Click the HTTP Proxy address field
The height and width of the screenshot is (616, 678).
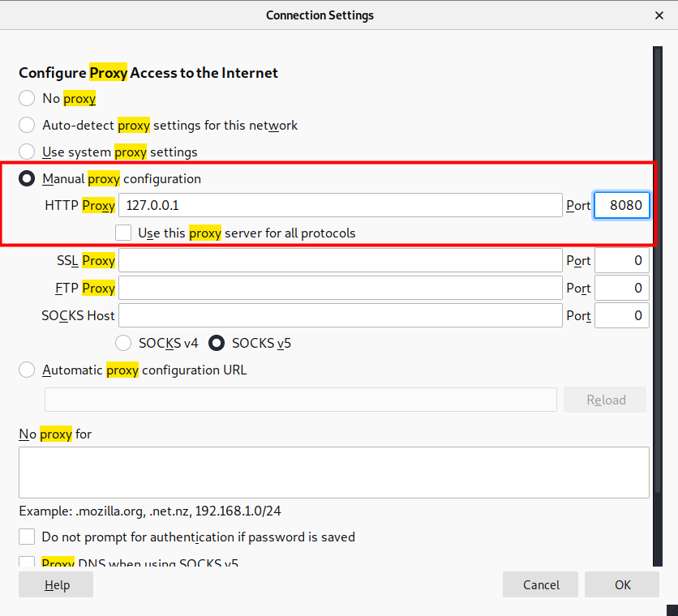[x=341, y=206]
